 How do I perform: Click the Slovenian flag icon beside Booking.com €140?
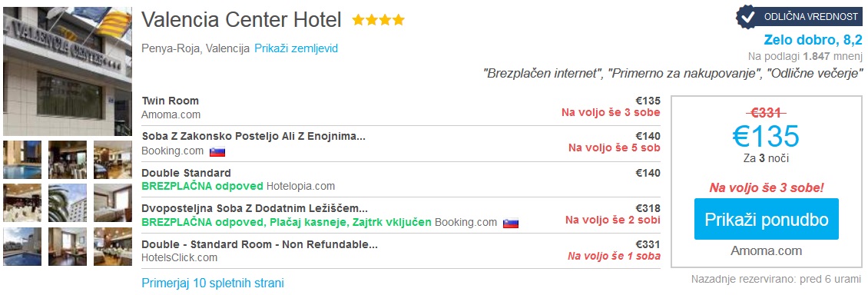coord(217,151)
